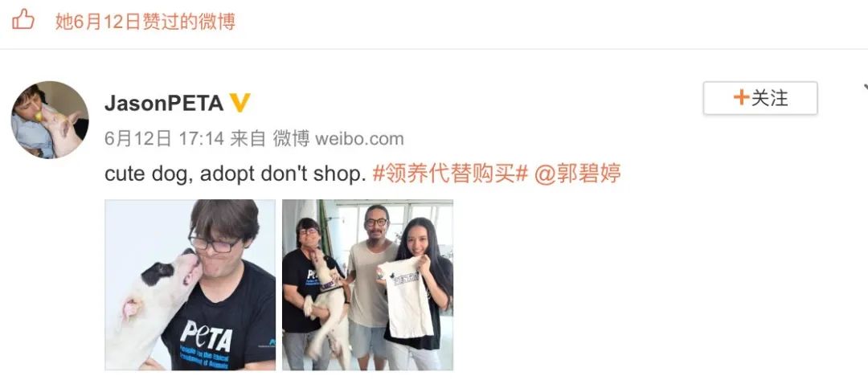Open the post timestamp 6月12日 17:14
Viewport: 868px width, 380px height.
click(164, 138)
